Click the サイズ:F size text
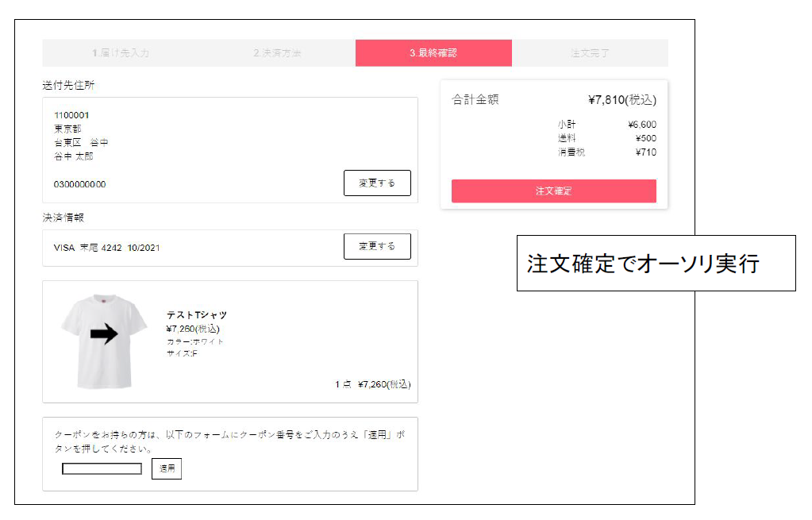The width and height of the screenshot is (812, 520). click(x=182, y=354)
